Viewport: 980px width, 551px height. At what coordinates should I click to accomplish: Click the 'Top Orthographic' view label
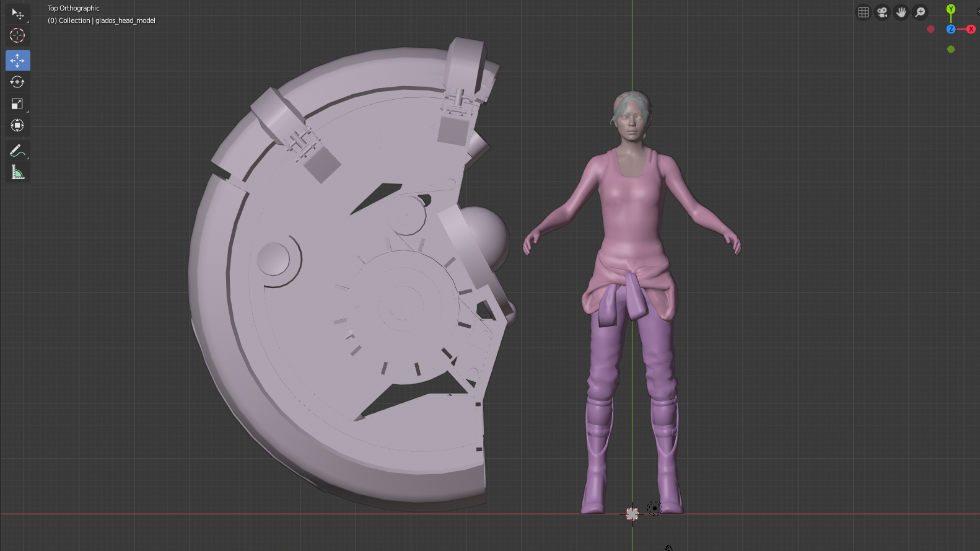pyautogui.click(x=74, y=8)
